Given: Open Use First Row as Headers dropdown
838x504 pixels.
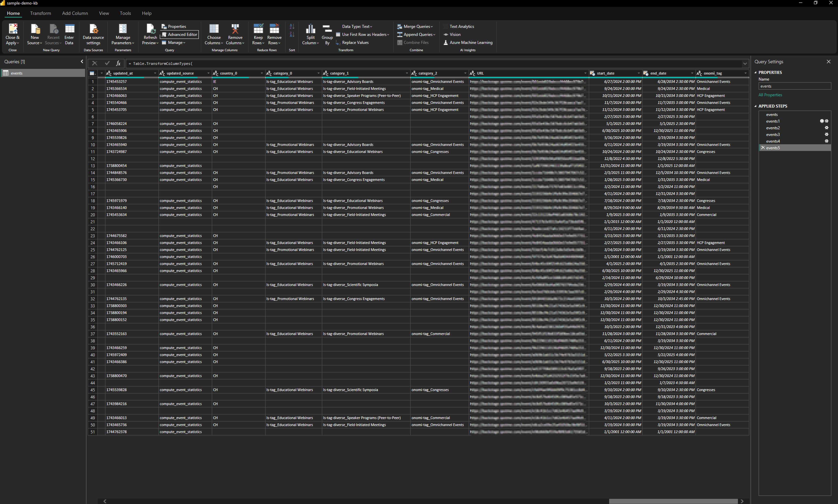Looking at the screenshot, I should tap(363, 34).
